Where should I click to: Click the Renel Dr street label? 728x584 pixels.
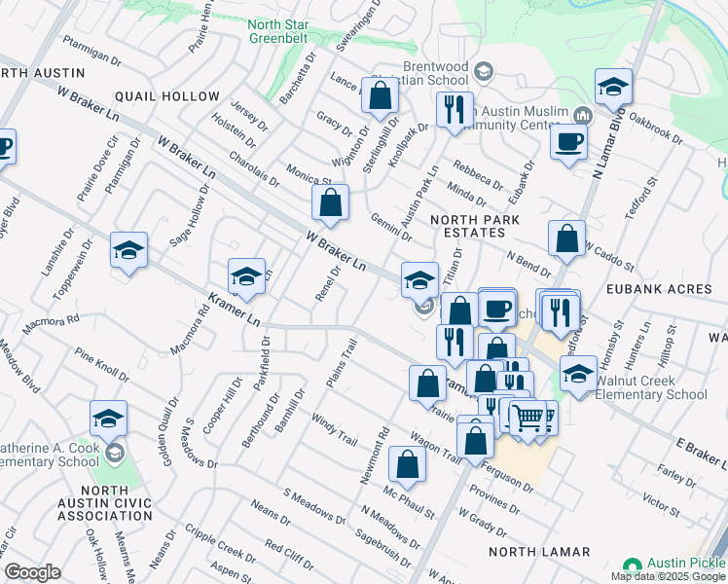pos(328,283)
